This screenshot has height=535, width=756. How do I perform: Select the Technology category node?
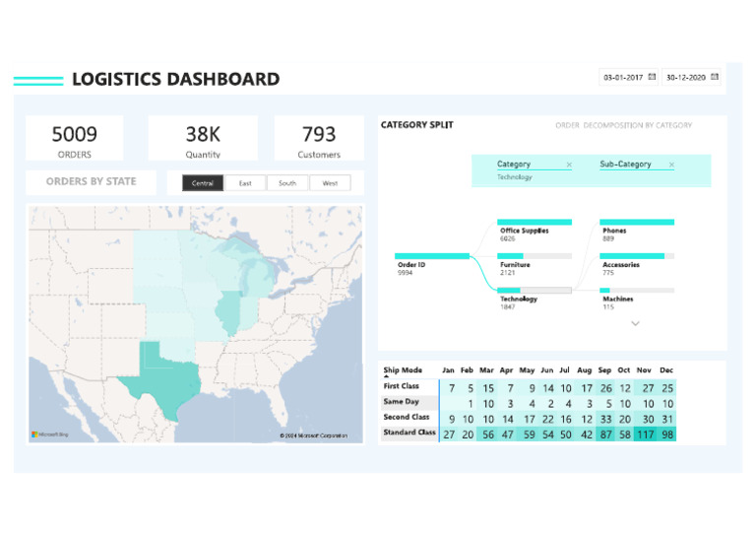click(535, 291)
